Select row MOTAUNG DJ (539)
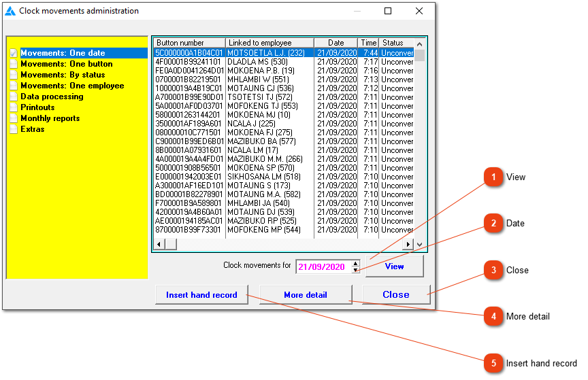 tap(284, 212)
